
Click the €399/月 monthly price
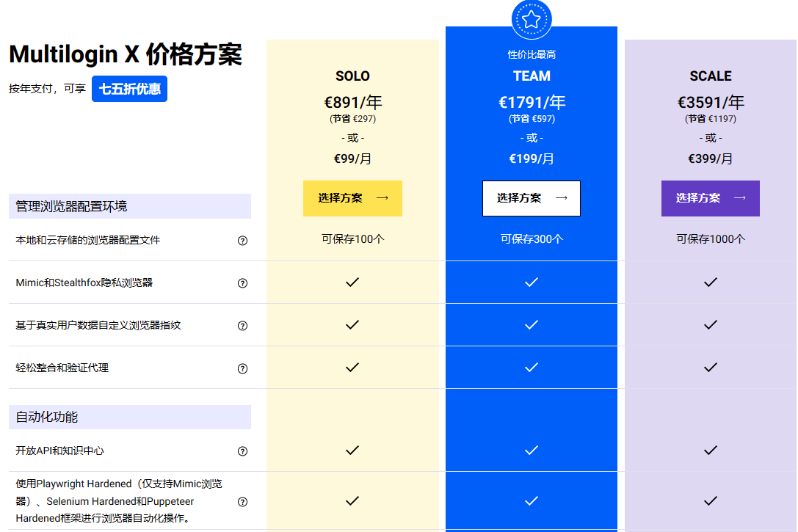711,158
